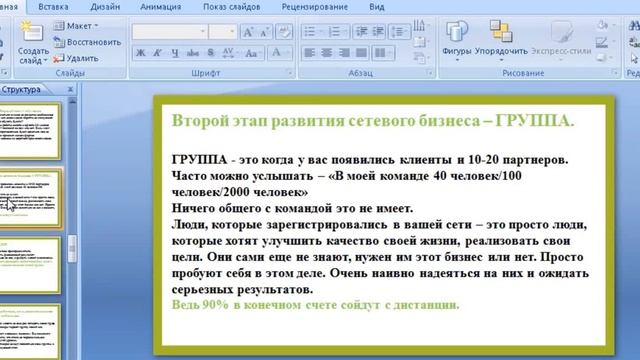
Task: Apply numbered list to text
Action: (x=334, y=31)
